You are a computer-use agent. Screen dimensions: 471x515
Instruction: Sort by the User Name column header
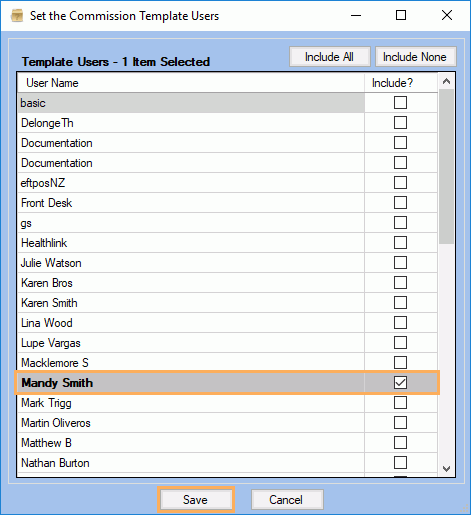[x=191, y=83]
